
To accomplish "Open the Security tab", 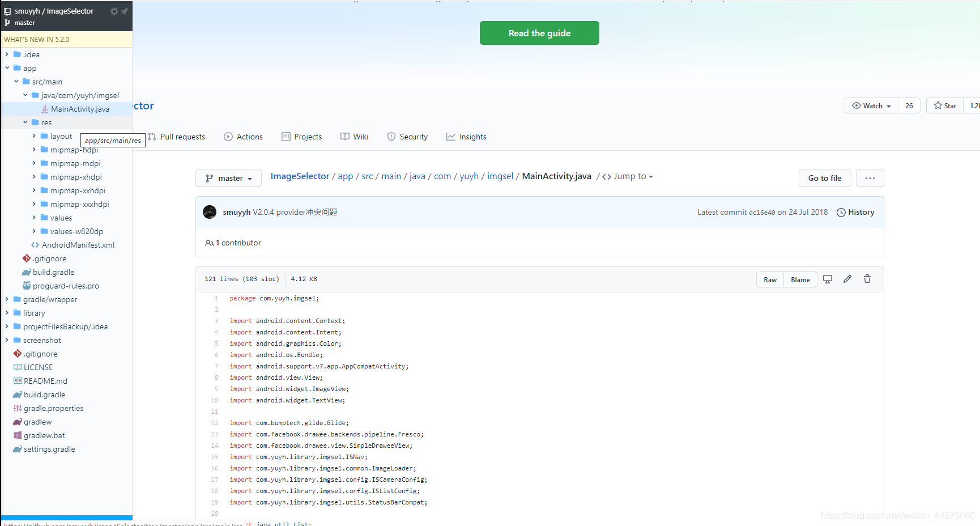I will coord(407,137).
